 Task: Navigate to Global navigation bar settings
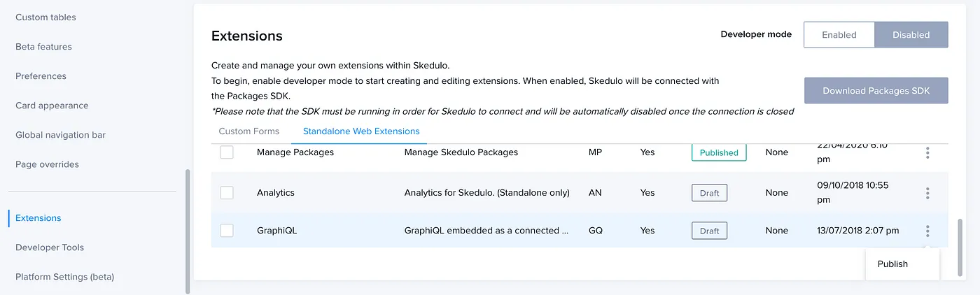click(x=60, y=135)
